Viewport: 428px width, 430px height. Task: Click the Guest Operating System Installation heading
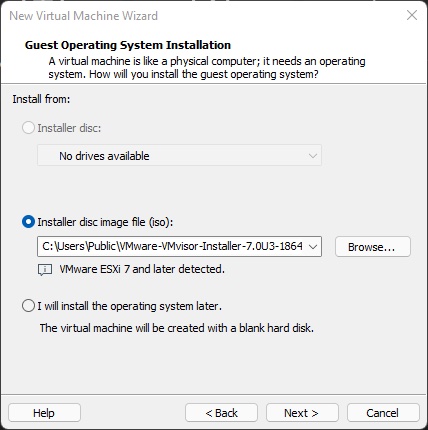pyautogui.click(x=128, y=45)
